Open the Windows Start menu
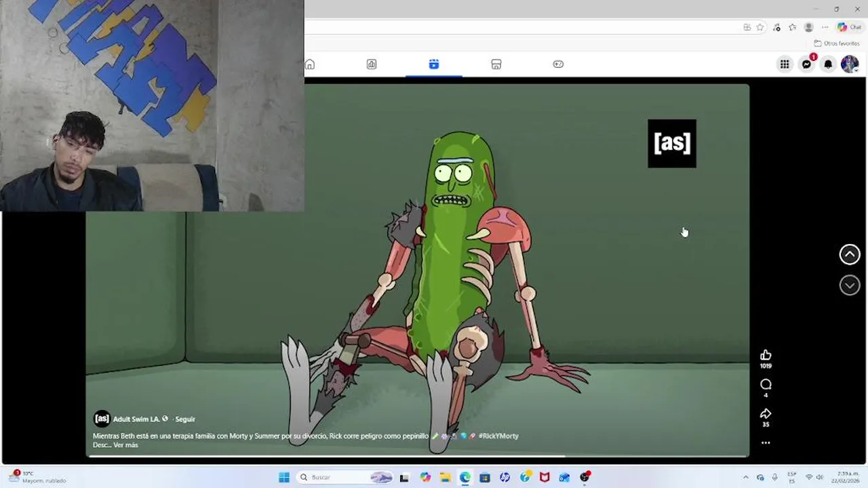Viewport: 868px width, 488px height. (x=284, y=477)
